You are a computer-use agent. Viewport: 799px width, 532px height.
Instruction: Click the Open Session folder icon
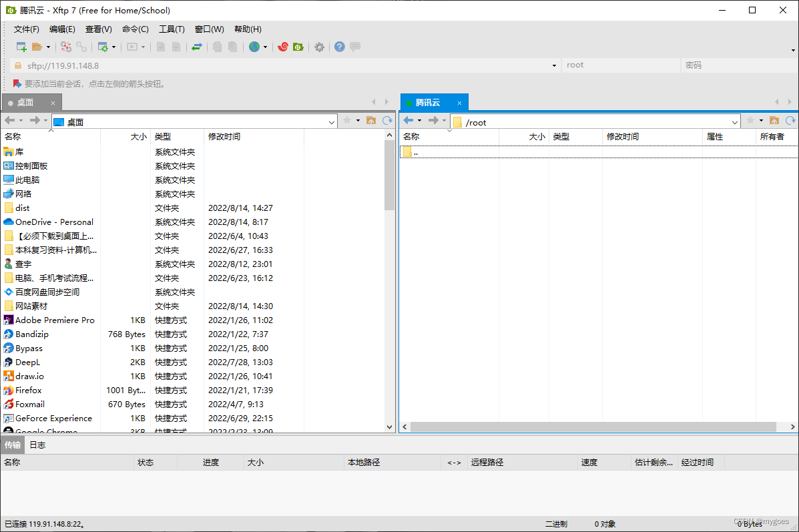[x=37, y=47]
